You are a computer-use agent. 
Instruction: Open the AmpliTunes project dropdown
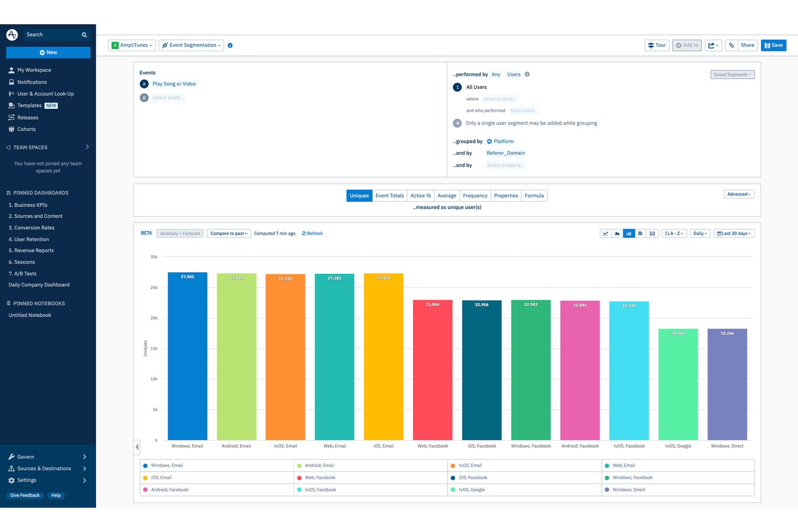132,45
